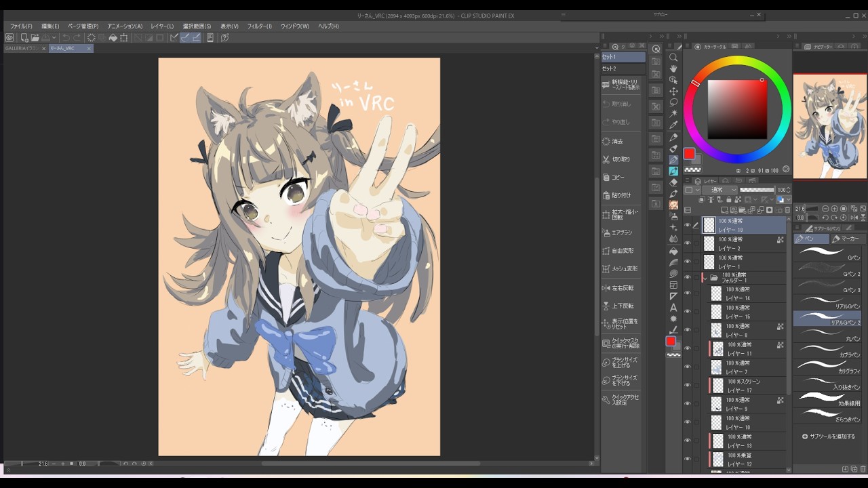Collapse the フォルダー 1 layer folder

click(x=706, y=278)
